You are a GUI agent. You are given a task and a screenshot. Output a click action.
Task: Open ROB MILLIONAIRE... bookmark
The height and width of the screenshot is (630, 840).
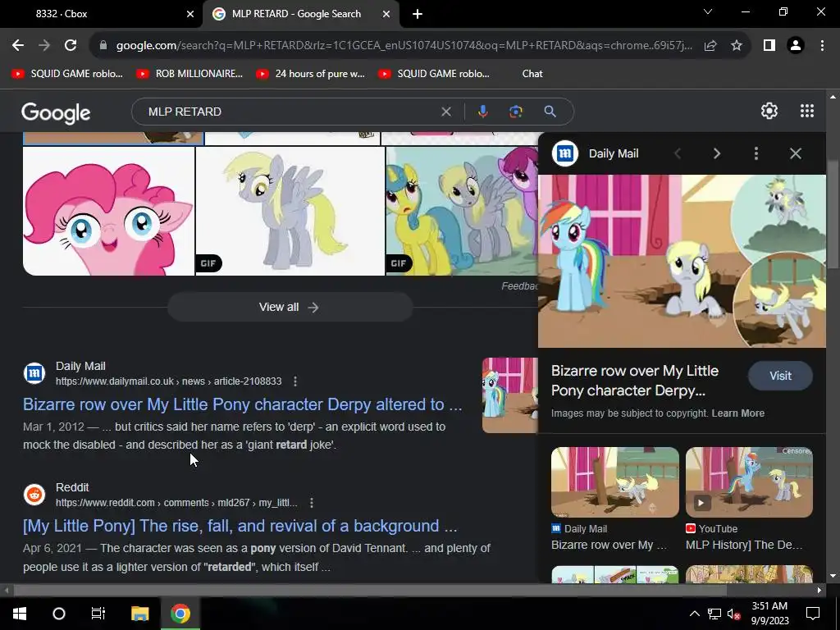(189, 74)
